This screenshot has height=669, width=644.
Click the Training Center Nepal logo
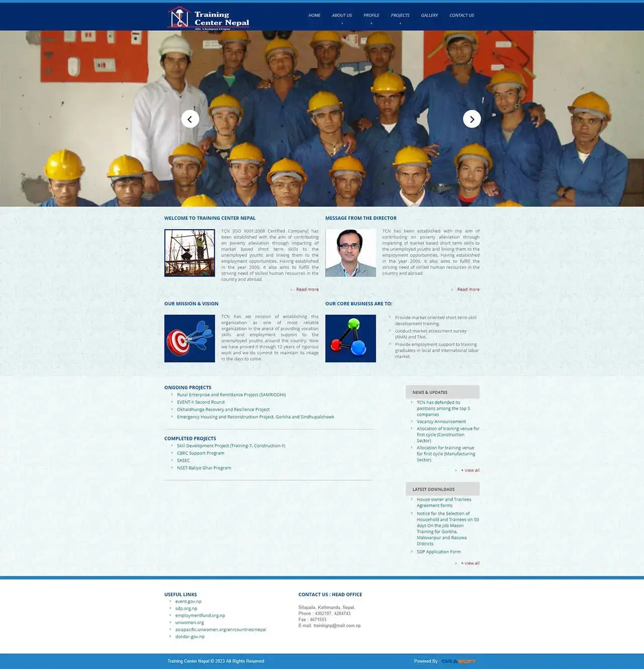point(208,18)
